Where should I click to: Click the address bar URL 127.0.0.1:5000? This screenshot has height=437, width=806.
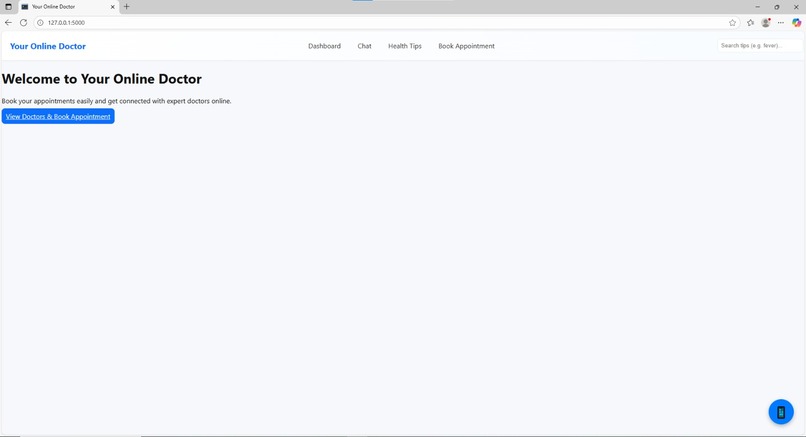point(66,23)
